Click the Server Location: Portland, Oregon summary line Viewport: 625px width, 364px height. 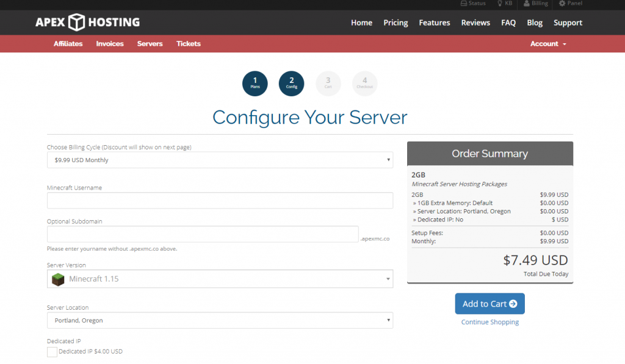point(490,211)
